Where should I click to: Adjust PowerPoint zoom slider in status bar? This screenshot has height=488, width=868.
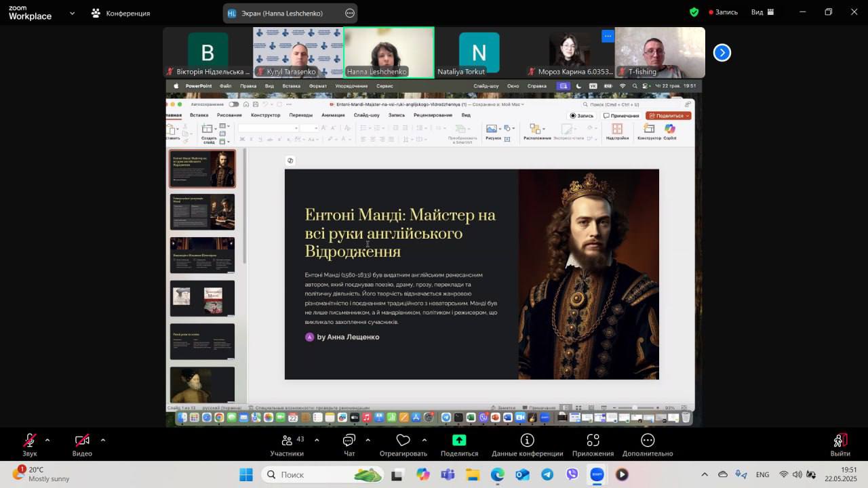click(x=635, y=408)
